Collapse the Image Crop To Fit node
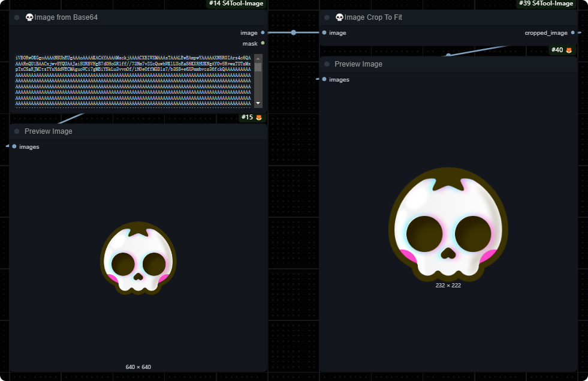The width and height of the screenshot is (588, 381). (x=327, y=17)
